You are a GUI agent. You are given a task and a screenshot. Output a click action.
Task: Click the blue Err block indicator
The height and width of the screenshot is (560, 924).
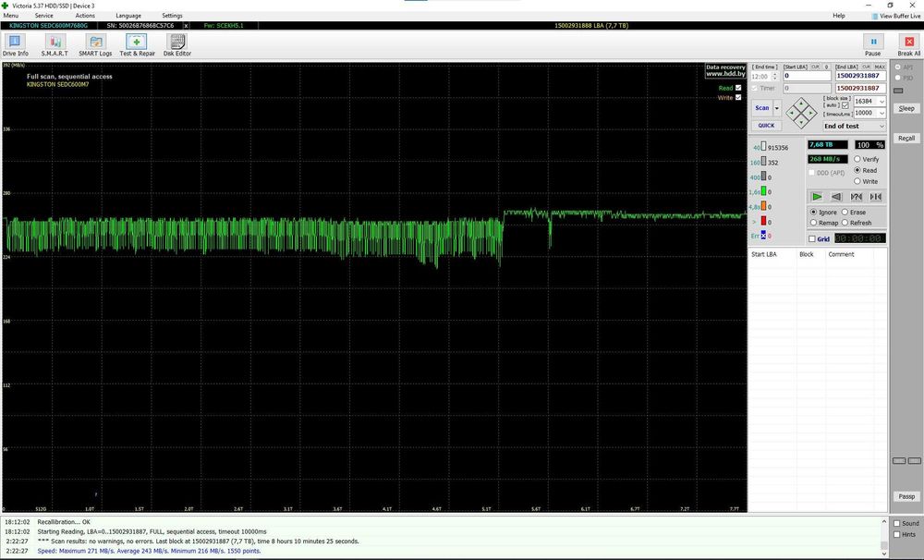(764, 236)
